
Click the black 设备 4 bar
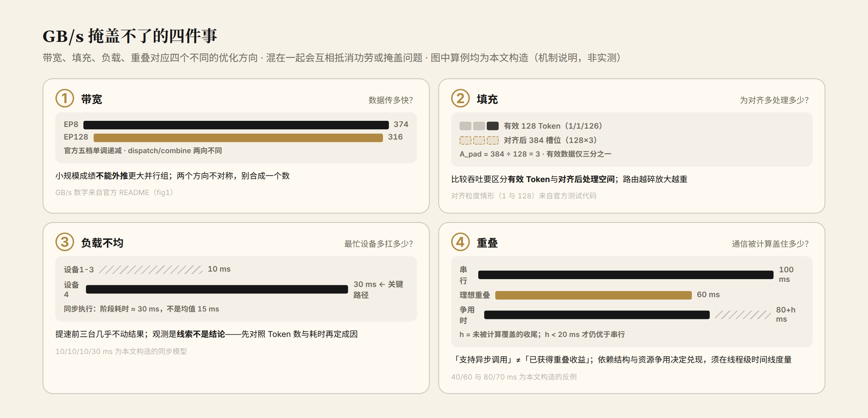pyautogui.click(x=217, y=289)
